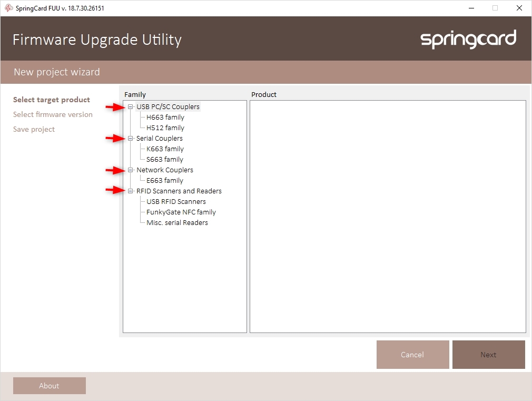Click the Select target product step
Viewport: 532px width, 401px height.
click(x=52, y=100)
